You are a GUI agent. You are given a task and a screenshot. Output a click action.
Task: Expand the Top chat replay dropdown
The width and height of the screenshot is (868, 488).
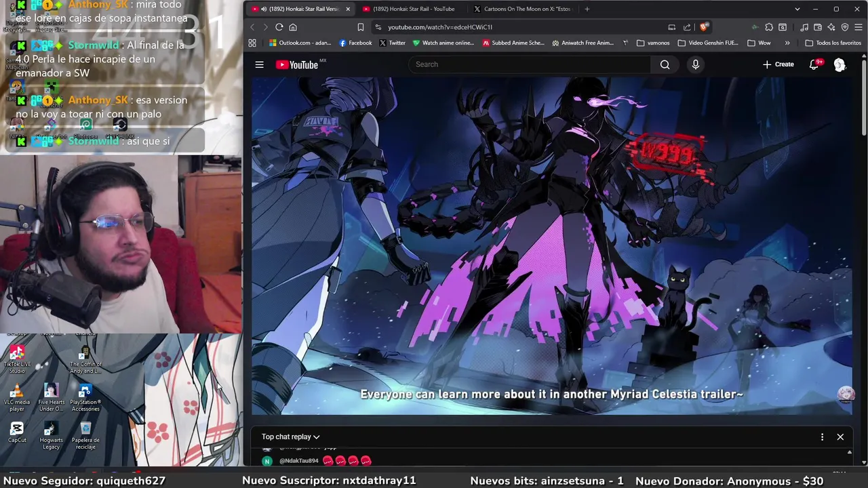[290, 436]
